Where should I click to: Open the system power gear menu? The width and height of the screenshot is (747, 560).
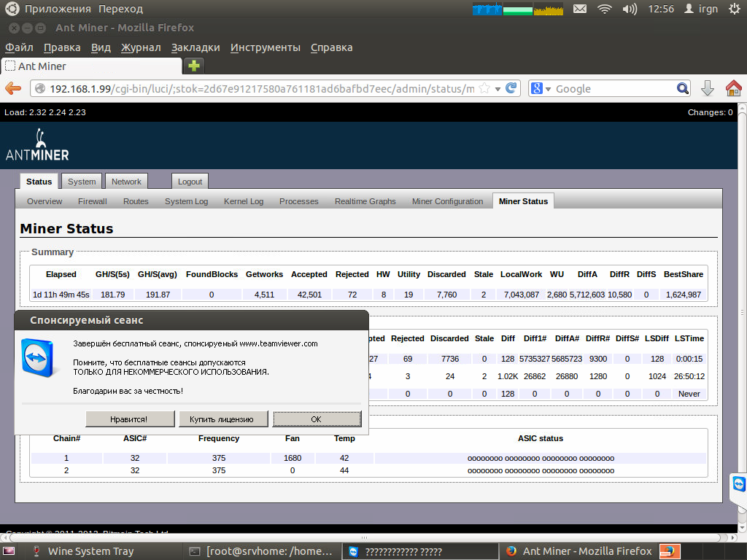735,9
